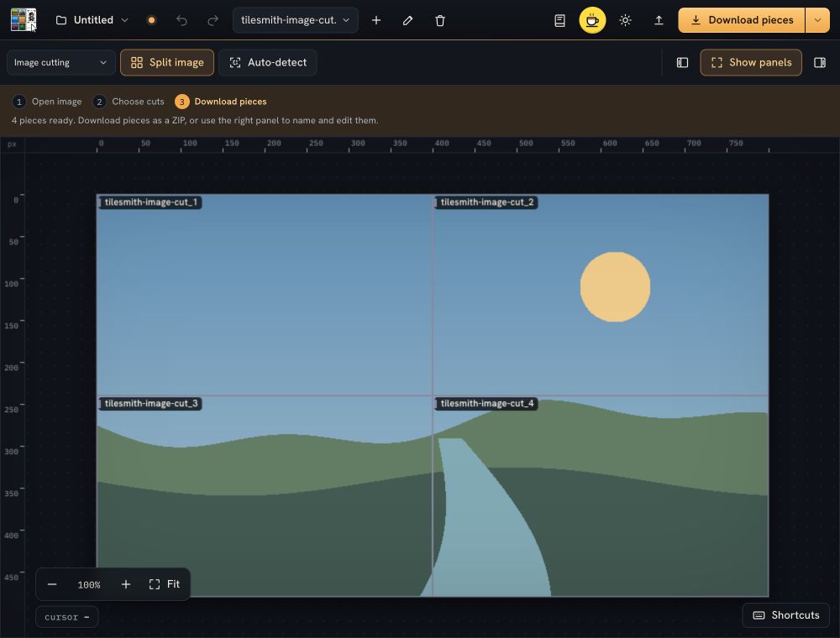The width and height of the screenshot is (840, 638).
Task: Click the upload arrow icon
Action: (x=659, y=20)
